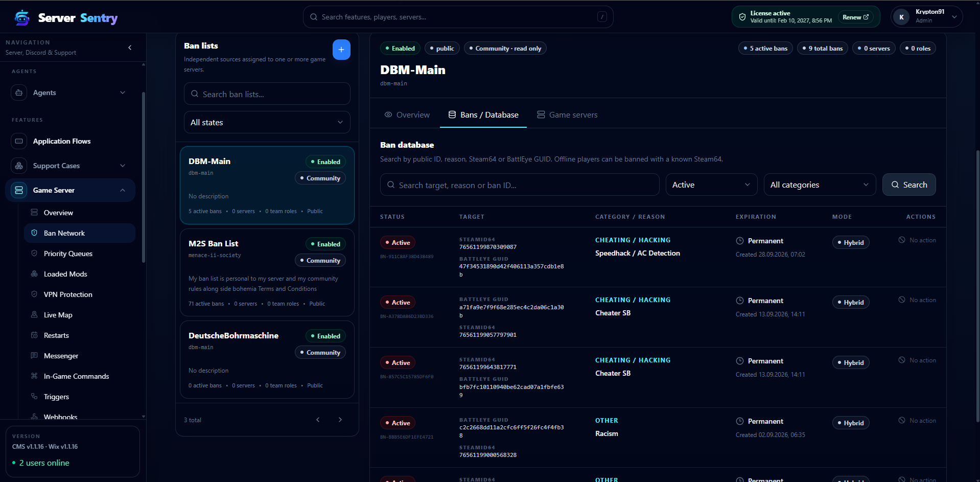The image size is (980, 482).
Task: Expand the Agents menu chevron
Action: (x=123, y=93)
